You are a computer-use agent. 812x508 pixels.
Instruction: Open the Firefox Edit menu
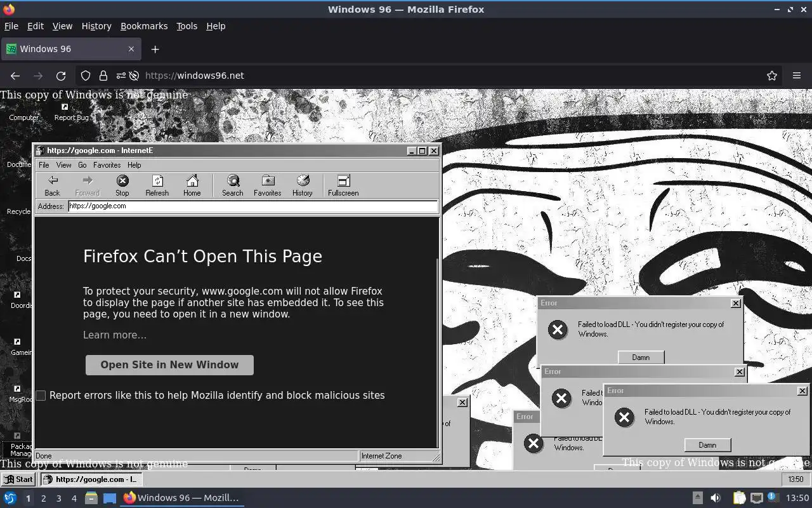click(x=36, y=26)
